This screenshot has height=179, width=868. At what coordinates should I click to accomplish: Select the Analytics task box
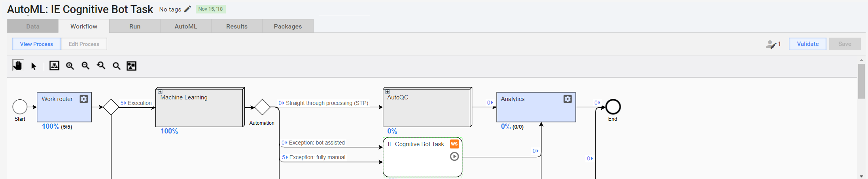[x=536, y=107]
